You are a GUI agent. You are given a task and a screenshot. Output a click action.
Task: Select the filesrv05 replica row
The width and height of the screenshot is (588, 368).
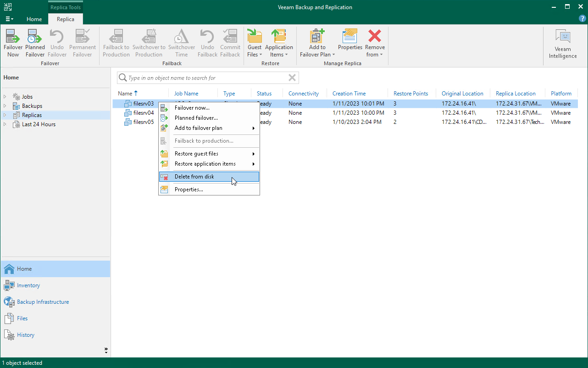(x=345, y=122)
